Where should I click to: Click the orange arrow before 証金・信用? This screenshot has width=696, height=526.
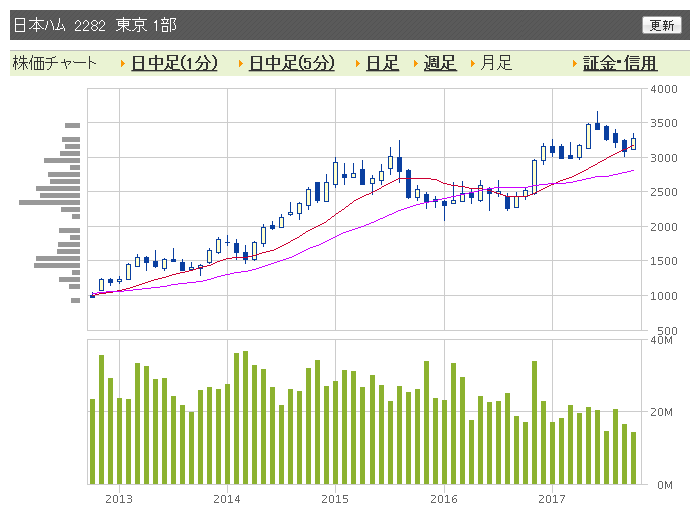tap(575, 63)
